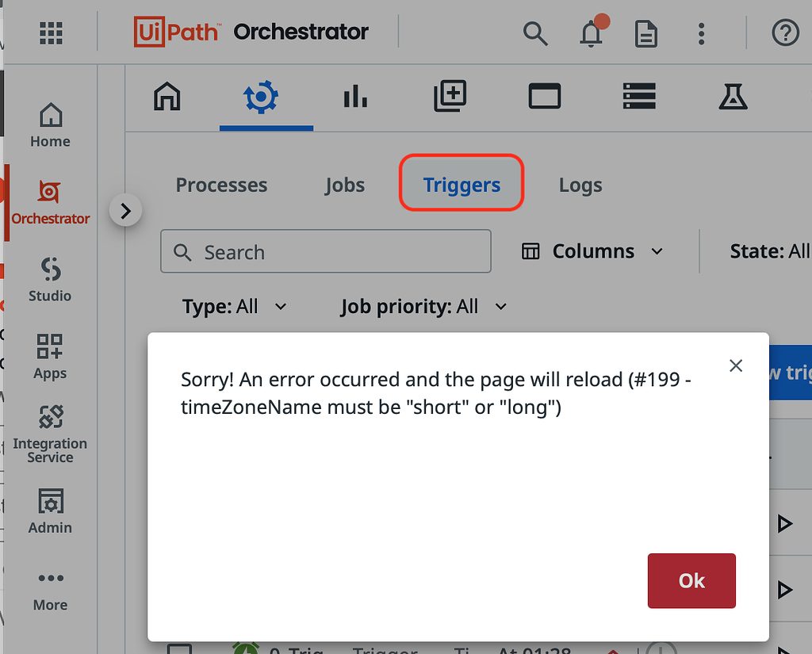Click the error message text in dialog
812x654 pixels.
tap(436, 393)
